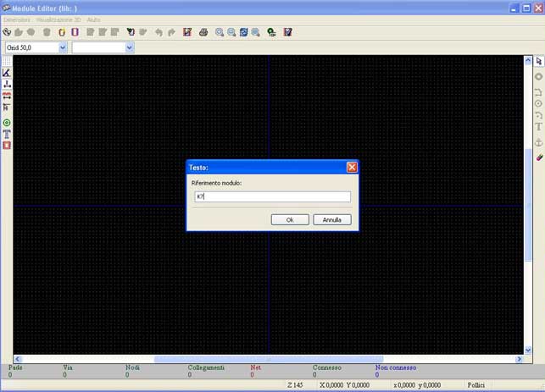Open the module properties pencil icon
The width and height of the screenshot is (545, 392).
[x=187, y=32]
